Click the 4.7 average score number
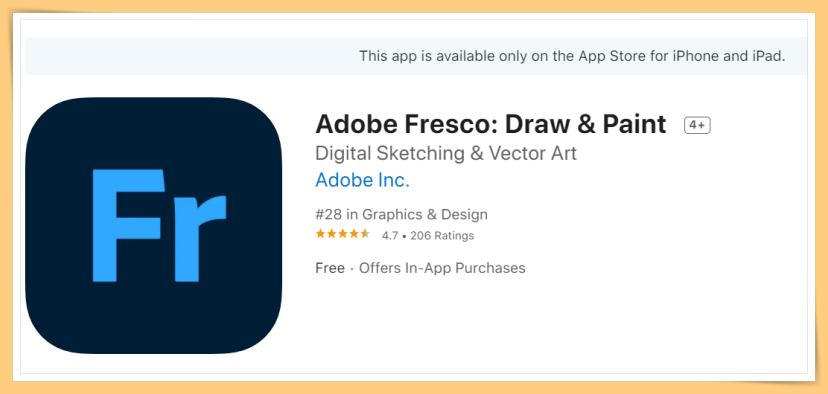This screenshot has width=828, height=394. [x=390, y=236]
